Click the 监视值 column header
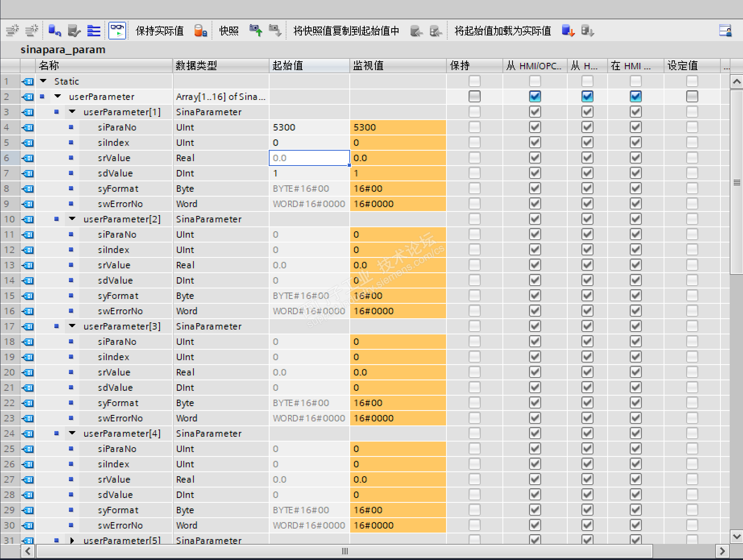The image size is (743, 560). coord(398,66)
